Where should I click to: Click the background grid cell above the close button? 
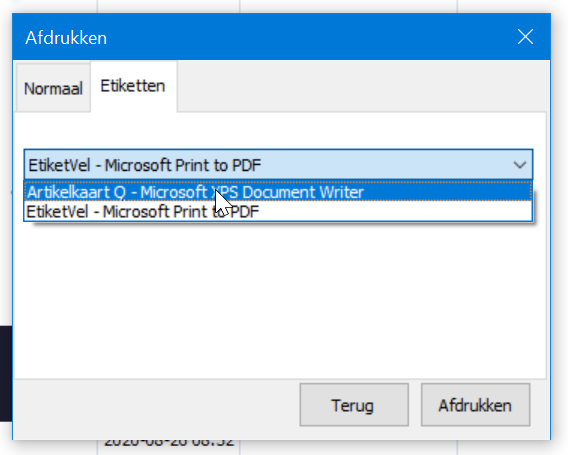coord(512,6)
